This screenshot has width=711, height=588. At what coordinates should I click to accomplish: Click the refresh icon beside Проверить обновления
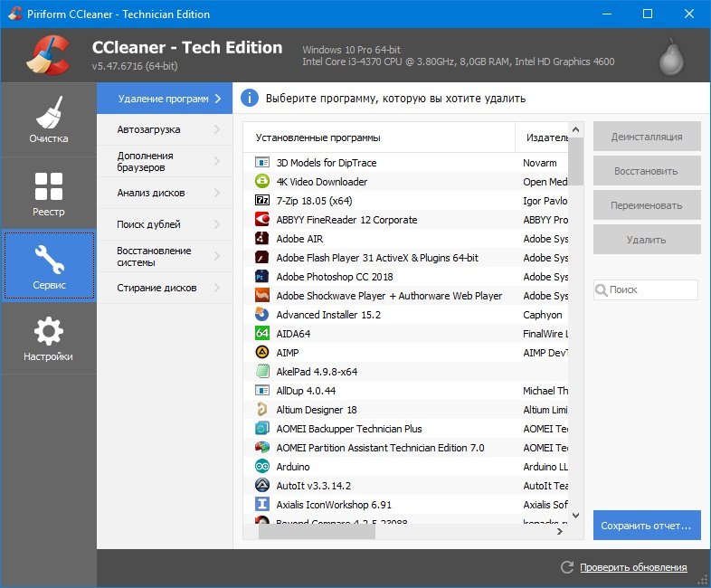click(567, 567)
